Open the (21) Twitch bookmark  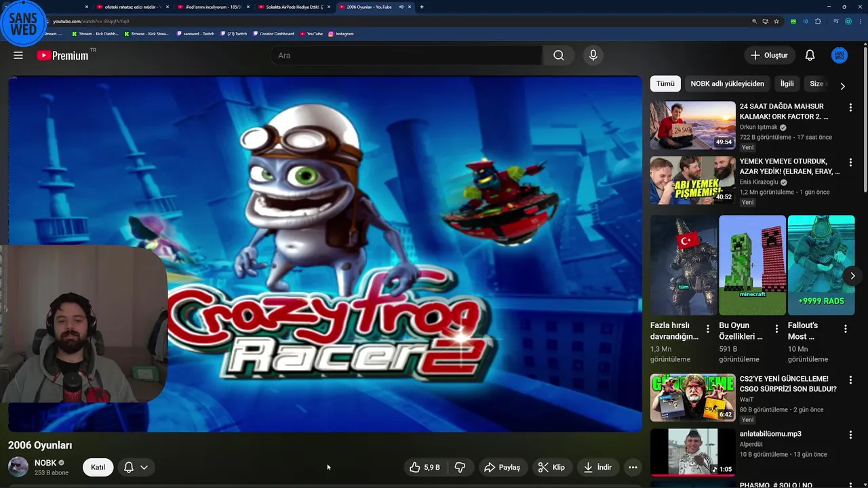pos(234,34)
